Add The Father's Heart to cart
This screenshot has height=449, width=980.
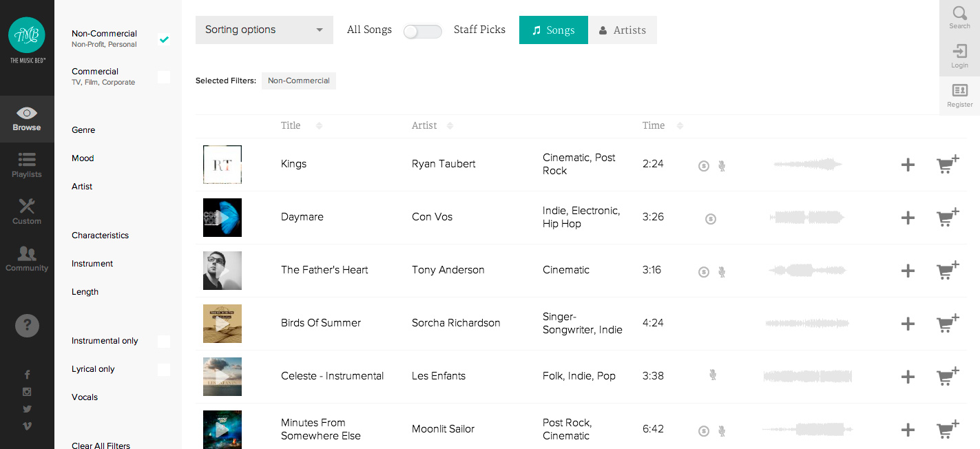948,270
